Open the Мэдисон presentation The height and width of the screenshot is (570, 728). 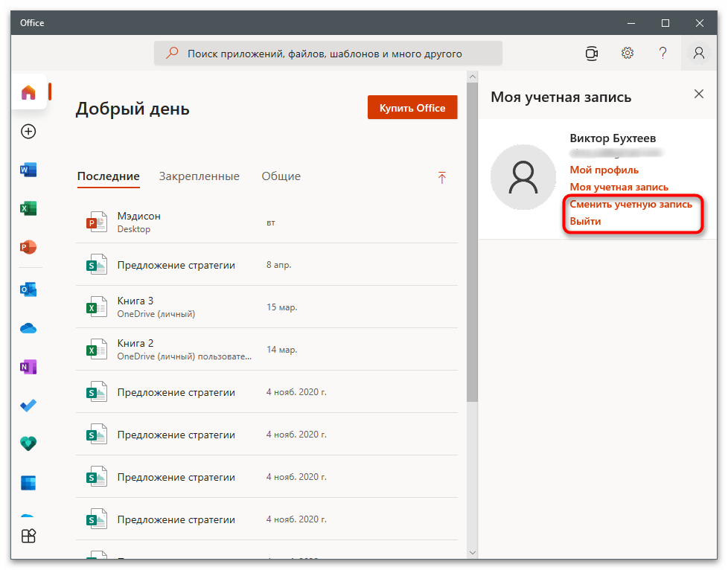point(266,222)
